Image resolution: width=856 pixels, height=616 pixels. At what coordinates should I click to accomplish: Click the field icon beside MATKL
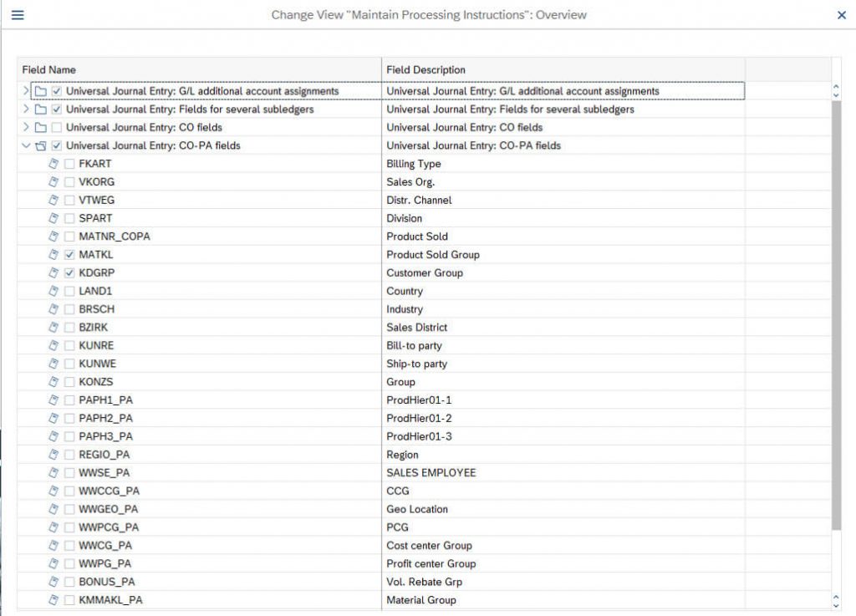tap(53, 254)
